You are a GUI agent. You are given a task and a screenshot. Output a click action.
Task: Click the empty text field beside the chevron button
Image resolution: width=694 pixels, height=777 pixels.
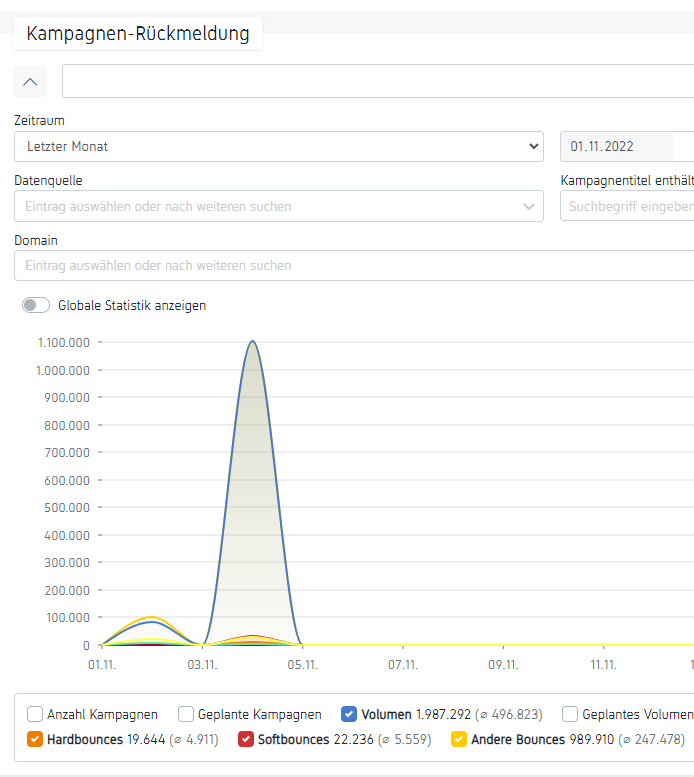tap(378, 81)
